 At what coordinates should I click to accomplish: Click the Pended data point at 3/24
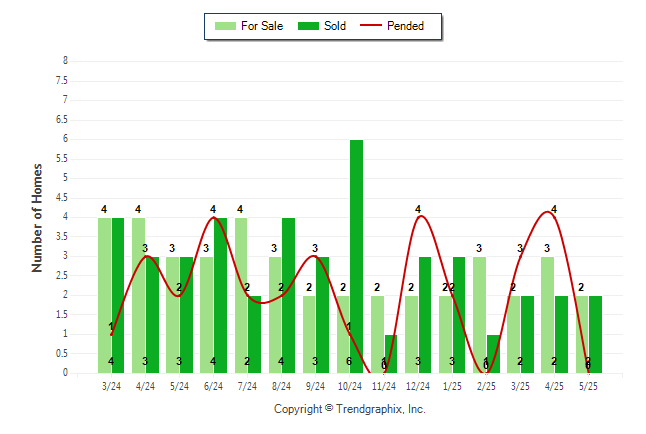(x=111, y=334)
